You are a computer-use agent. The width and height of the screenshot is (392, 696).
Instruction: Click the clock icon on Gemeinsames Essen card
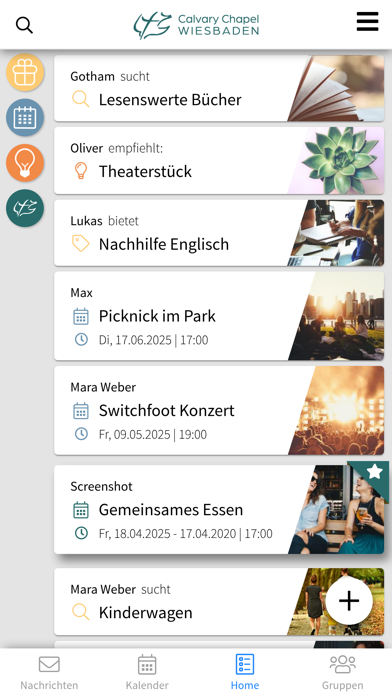(81, 533)
